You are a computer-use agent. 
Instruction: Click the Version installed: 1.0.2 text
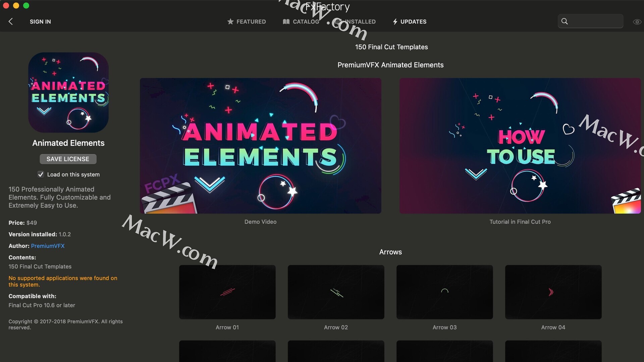[40, 234]
